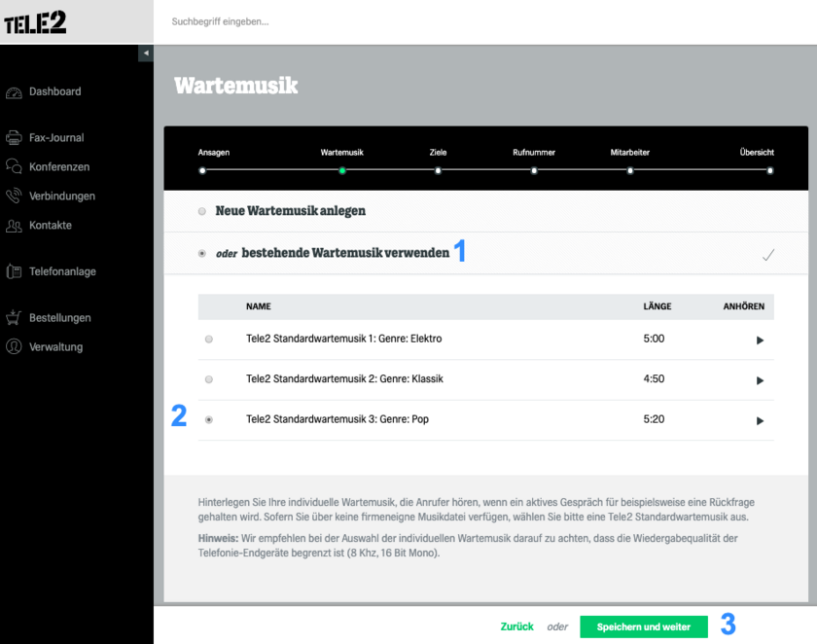Screen dimensions: 817x644
Task: Click the Wartemusik page title
Action: pyautogui.click(x=236, y=86)
